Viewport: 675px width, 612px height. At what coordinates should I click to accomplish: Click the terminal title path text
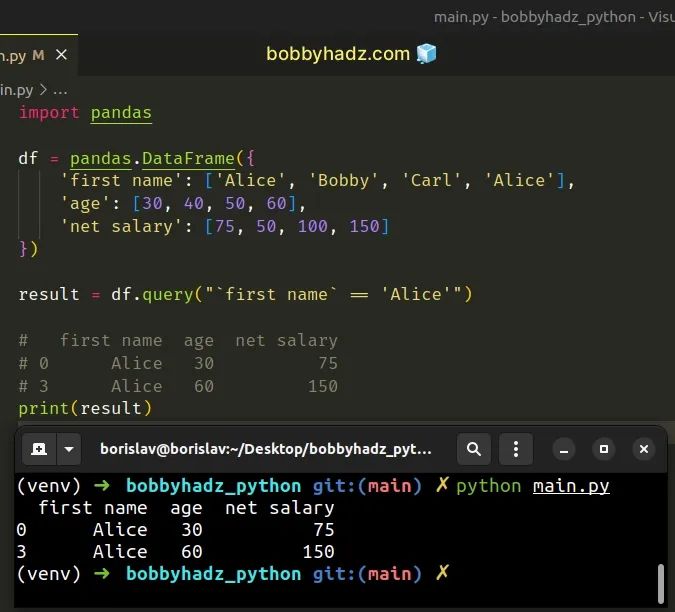tap(266, 449)
